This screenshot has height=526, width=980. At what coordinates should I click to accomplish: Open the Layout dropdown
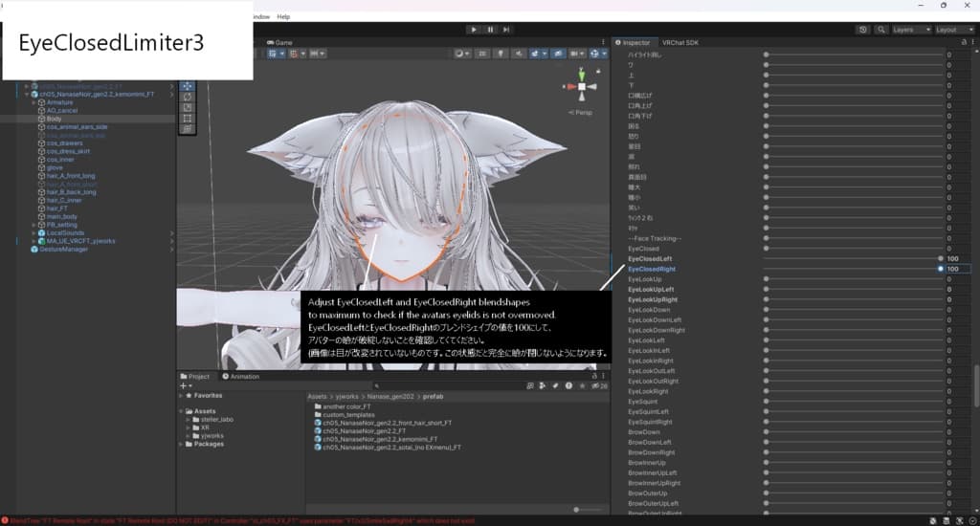[951, 30]
